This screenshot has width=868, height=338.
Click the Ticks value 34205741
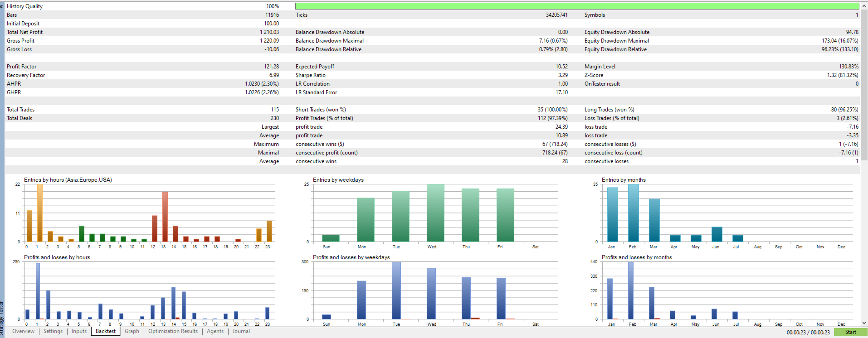point(556,15)
